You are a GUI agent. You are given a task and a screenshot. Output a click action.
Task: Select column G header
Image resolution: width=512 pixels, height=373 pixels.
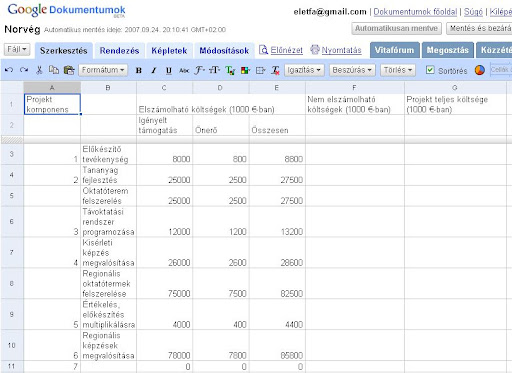click(455, 88)
